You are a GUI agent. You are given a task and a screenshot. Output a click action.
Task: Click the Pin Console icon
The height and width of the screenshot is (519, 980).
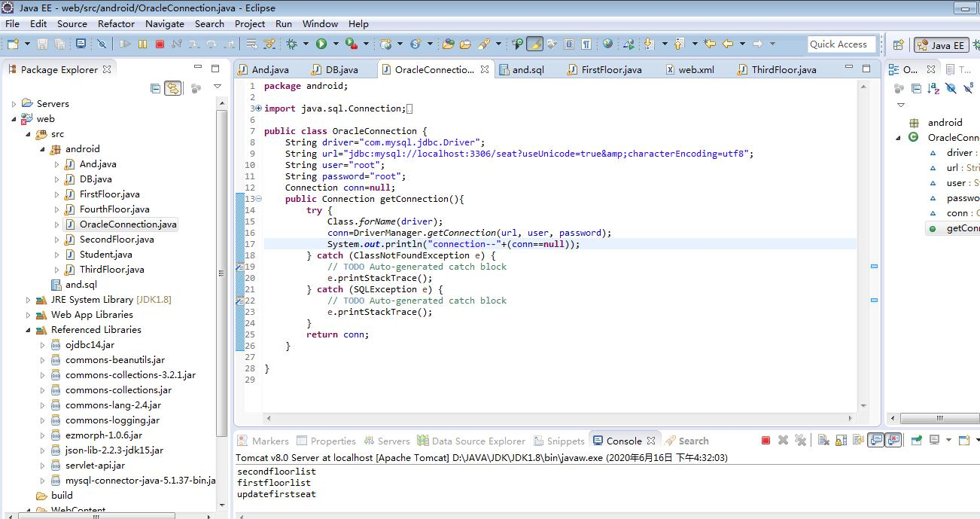point(916,441)
